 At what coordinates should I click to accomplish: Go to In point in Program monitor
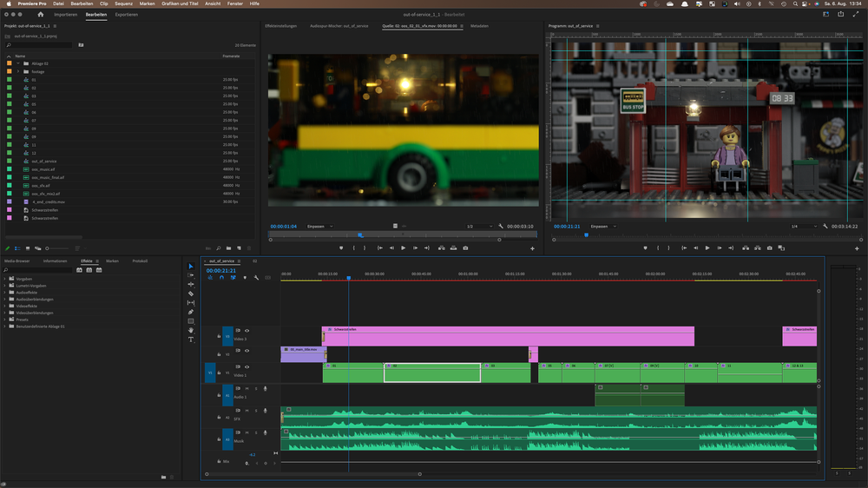point(684,248)
